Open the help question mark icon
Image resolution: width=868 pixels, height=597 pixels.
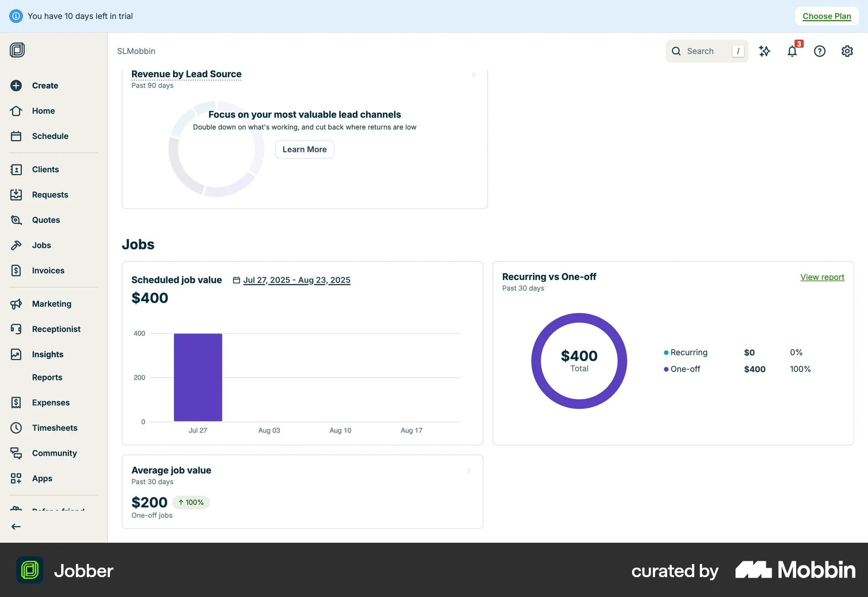(x=820, y=51)
